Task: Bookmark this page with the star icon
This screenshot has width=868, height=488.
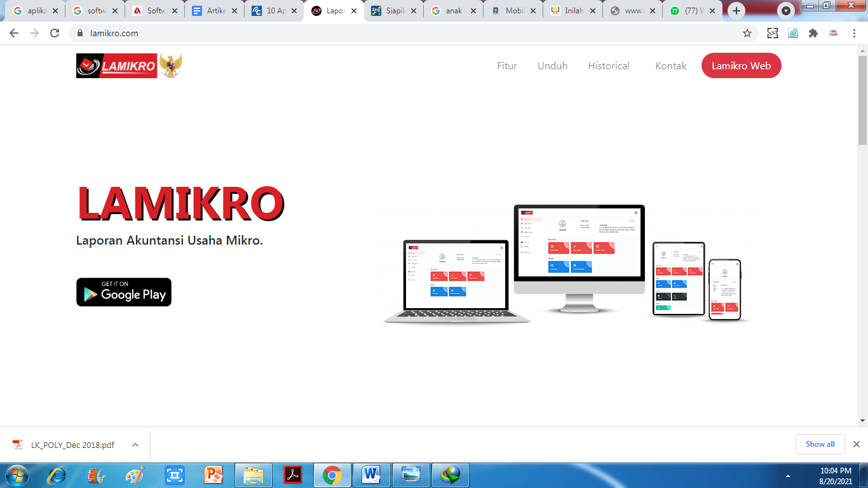Action: pos(747,33)
